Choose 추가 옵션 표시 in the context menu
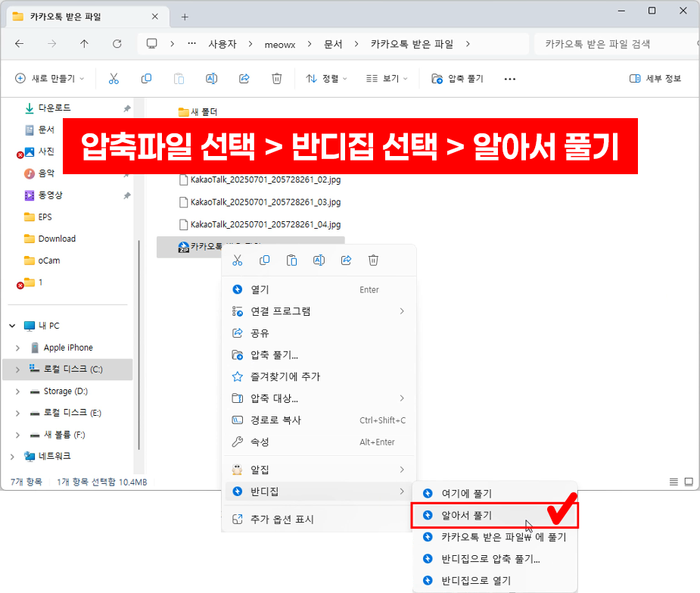 (319, 520)
